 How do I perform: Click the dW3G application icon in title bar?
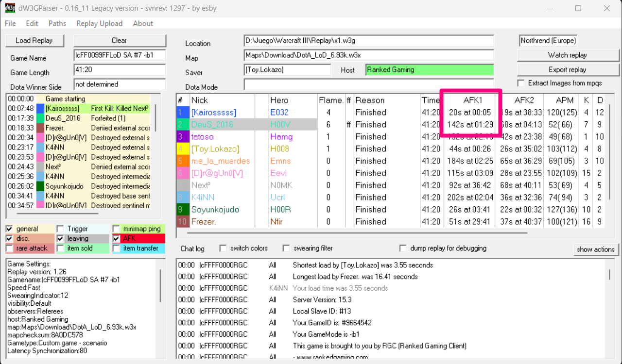[x=9, y=8]
